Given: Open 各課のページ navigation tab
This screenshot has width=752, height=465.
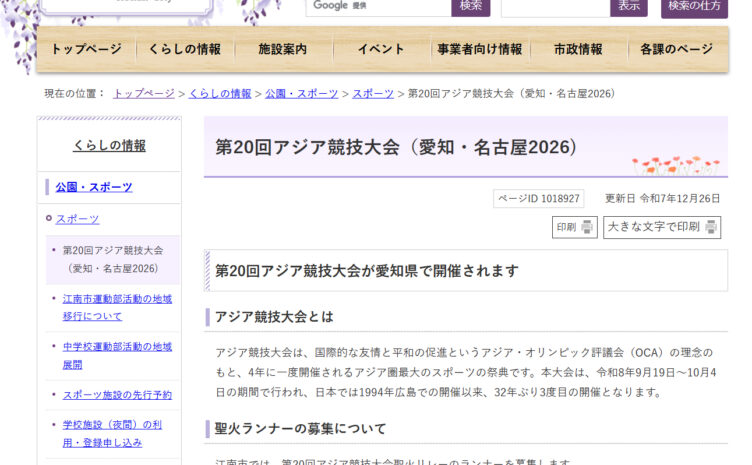Looking at the screenshot, I should click(x=677, y=49).
